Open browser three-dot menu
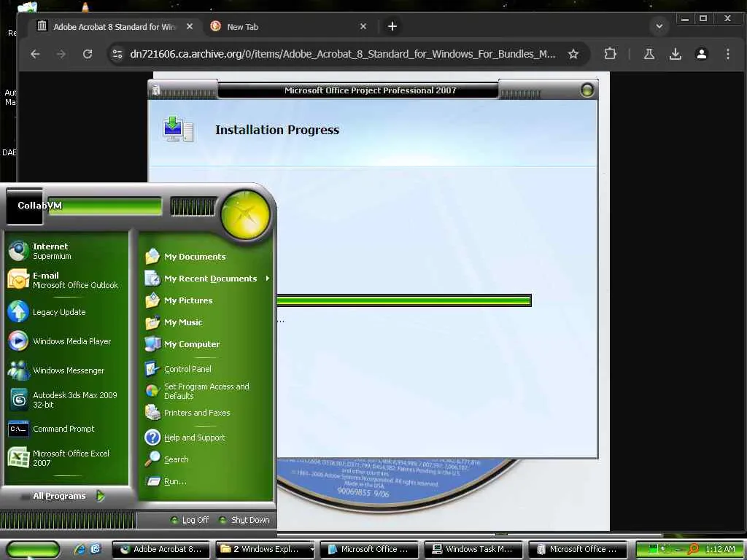Viewport: 747px width, 560px height. [x=727, y=54]
